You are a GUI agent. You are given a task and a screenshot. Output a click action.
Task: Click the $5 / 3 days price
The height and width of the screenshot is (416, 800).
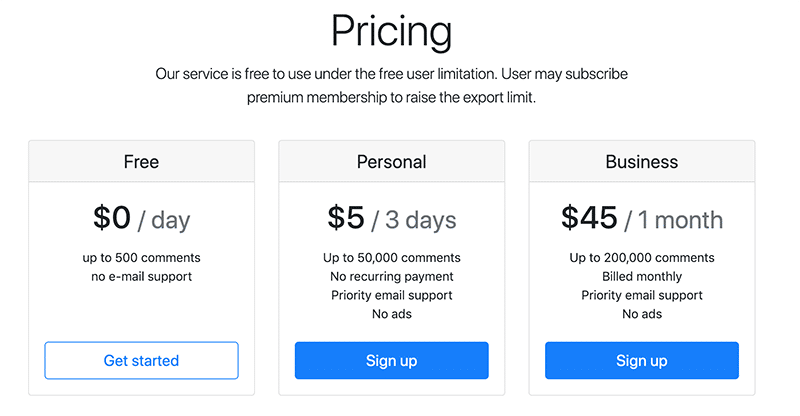tap(391, 218)
